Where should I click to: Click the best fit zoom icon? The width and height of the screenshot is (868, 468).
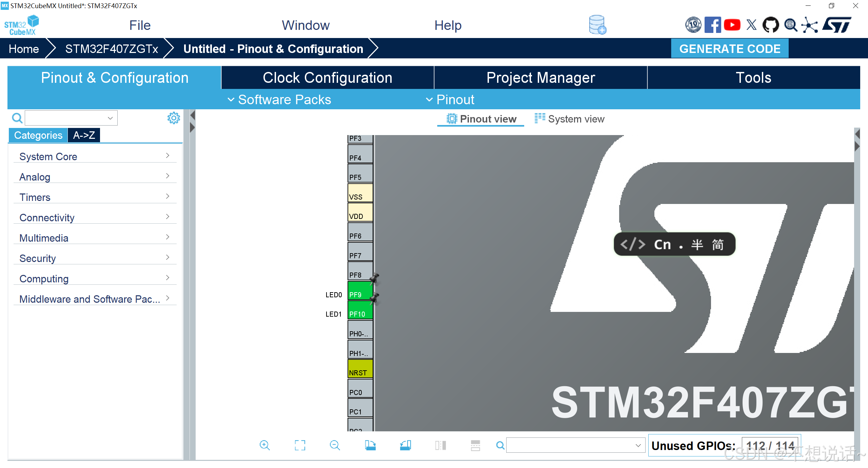click(300, 445)
